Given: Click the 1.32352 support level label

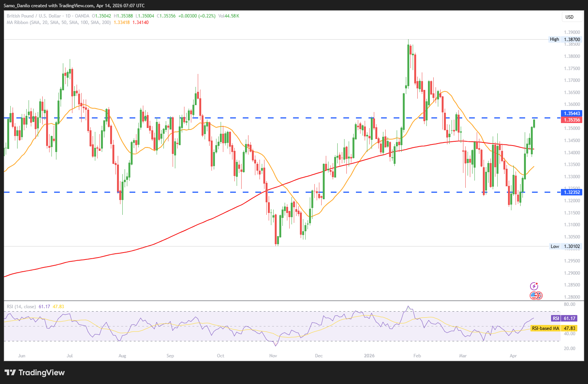Looking at the screenshot, I should (572, 192).
